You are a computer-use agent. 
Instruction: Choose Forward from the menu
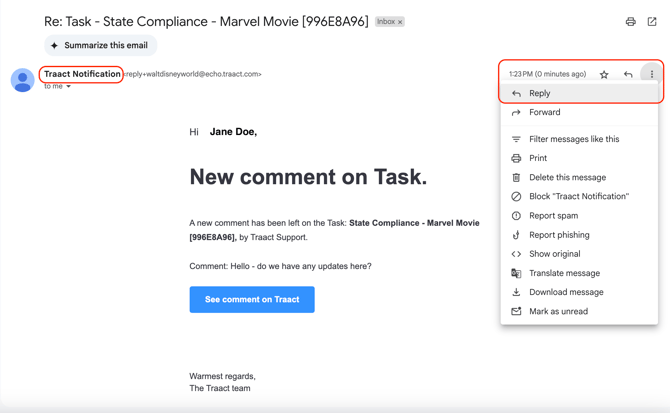(579, 112)
